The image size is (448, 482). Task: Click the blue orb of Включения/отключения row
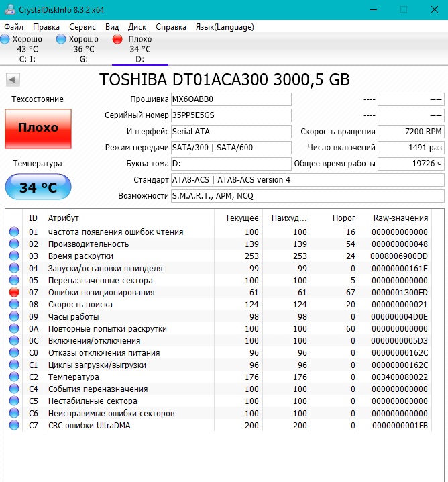(x=14, y=340)
